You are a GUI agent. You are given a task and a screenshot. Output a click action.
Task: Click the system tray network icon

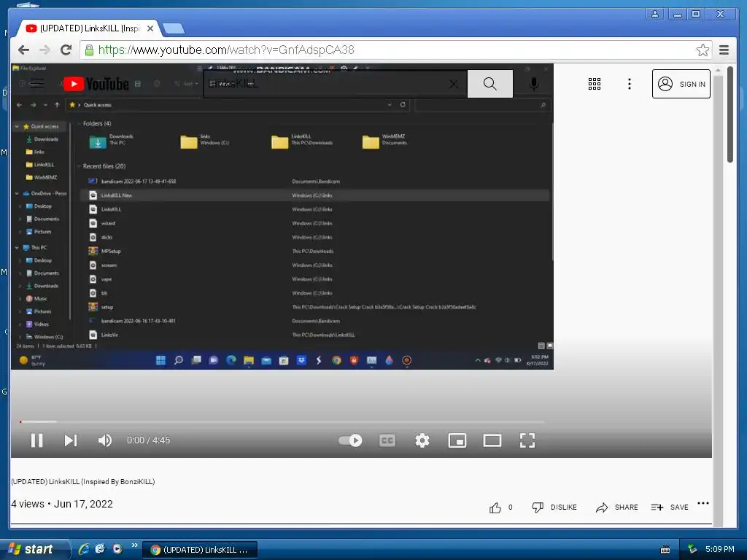(x=692, y=550)
